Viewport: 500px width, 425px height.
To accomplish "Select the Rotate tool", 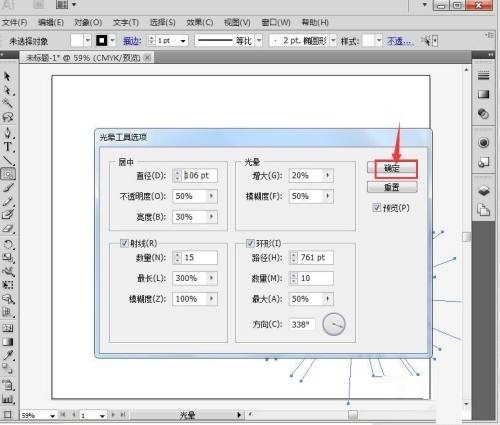I will tap(7, 244).
